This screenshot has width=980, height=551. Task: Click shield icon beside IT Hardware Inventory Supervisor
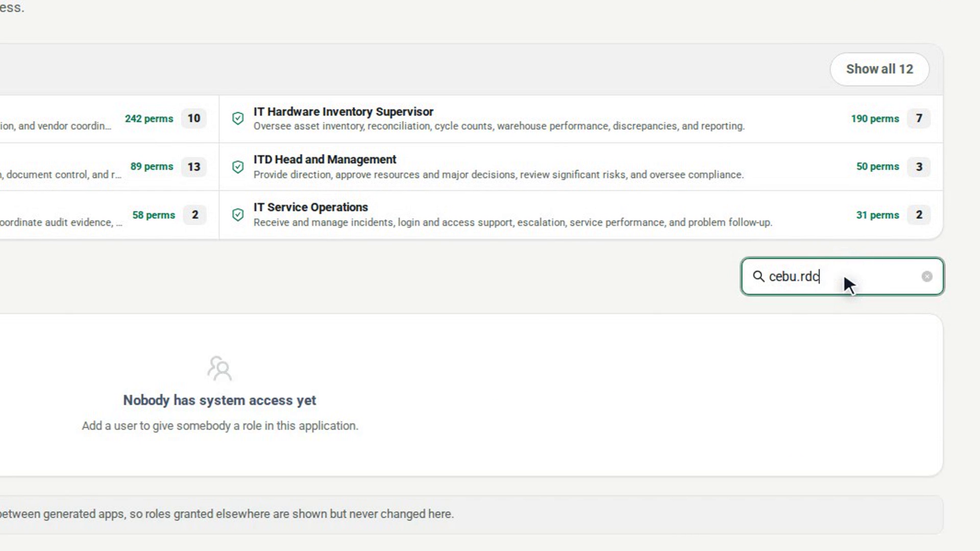238,118
